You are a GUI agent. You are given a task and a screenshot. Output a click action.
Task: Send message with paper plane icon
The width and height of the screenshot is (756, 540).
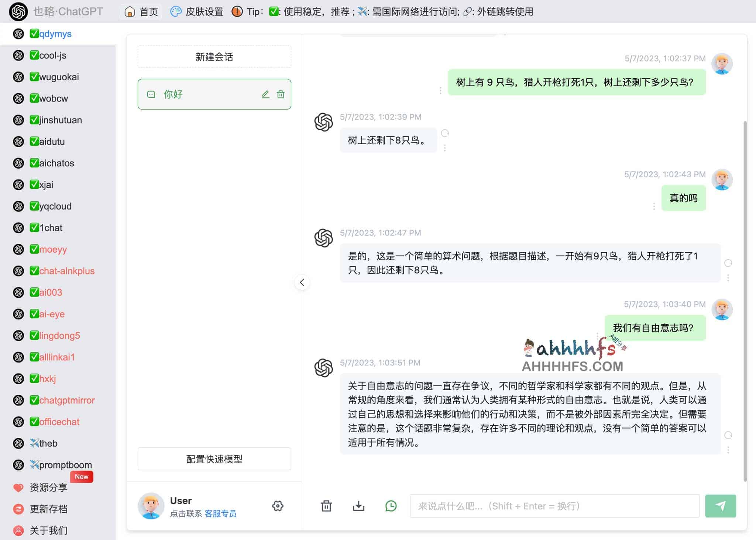tap(720, 506)
